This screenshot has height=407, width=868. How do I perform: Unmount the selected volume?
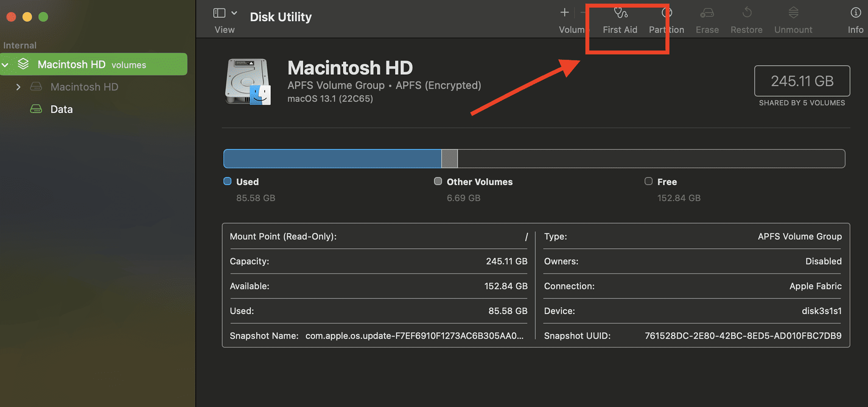click(x=792, y=19)
